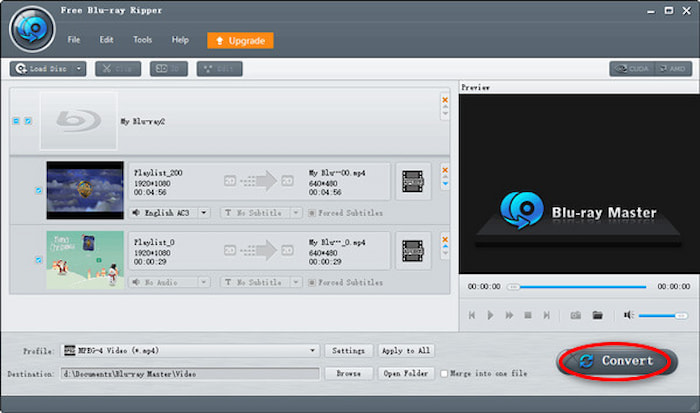
Task: Toggle CUDA acceleration
Action: click(632, 69)
